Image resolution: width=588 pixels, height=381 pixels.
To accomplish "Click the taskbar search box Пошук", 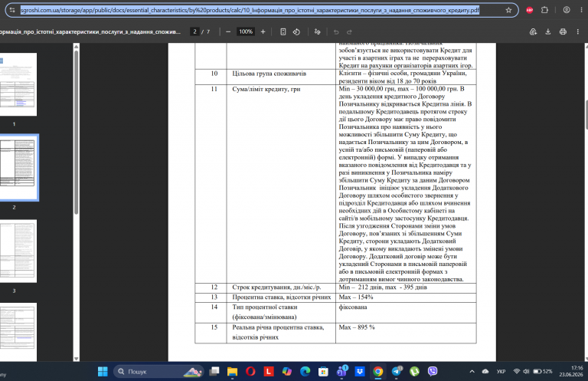I will (158, 372).
